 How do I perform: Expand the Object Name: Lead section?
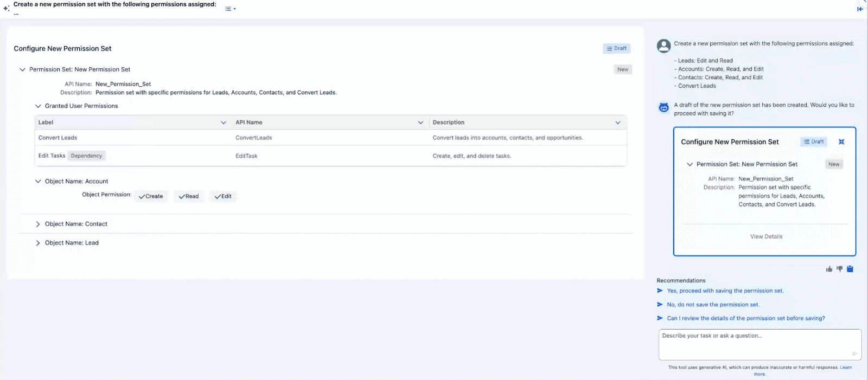[38, 243]
